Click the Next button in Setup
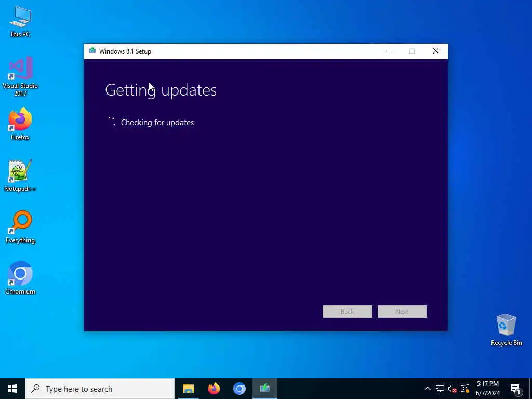532x399 pixels. click(x=402, y=312)
